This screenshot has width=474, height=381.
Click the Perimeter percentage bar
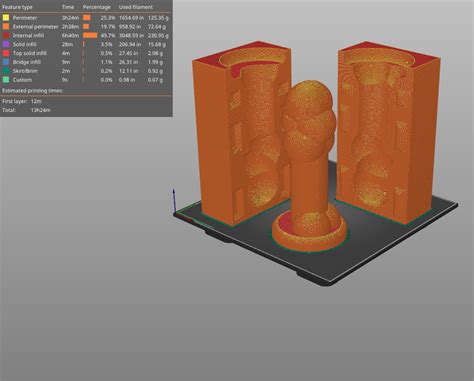point(87,18)
